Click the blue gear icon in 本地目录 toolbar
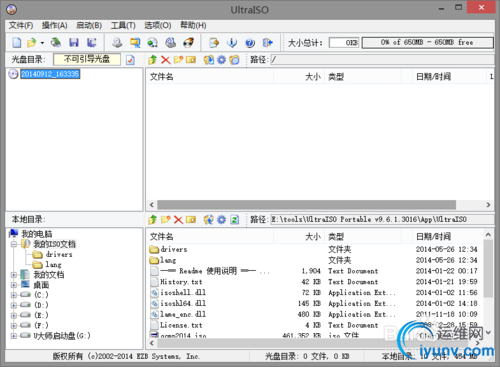 point(222,220)
